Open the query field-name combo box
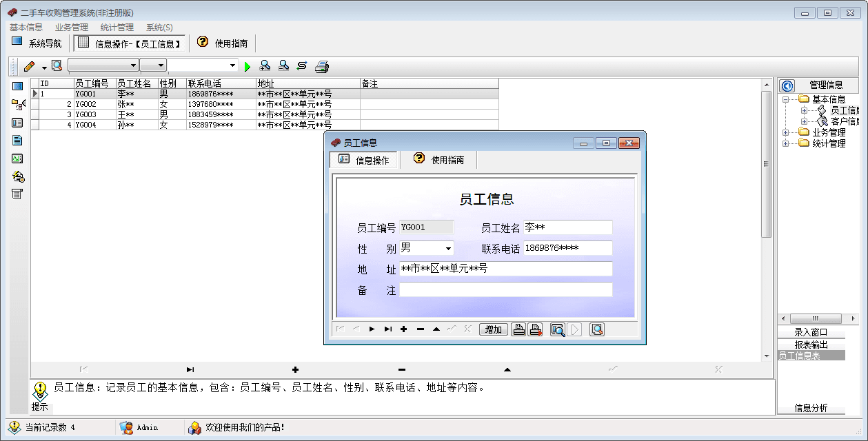The image size is (868, 441). click(103, 65)
